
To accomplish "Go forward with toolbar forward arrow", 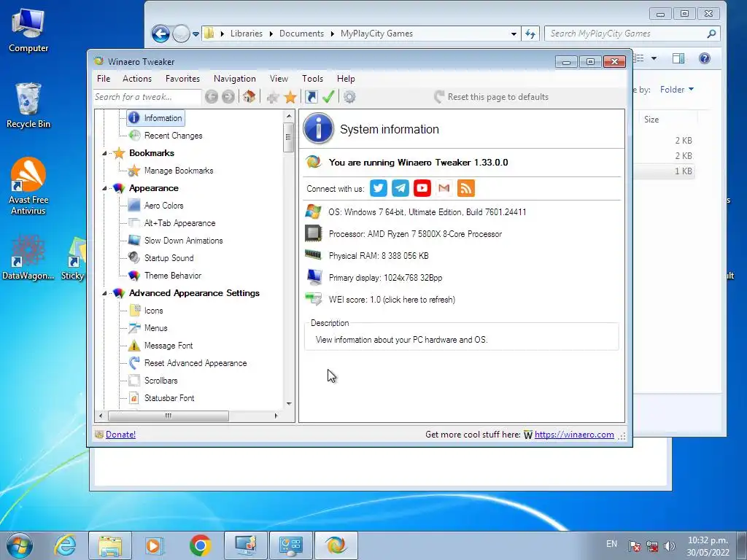I will click(x=228, y=97).
